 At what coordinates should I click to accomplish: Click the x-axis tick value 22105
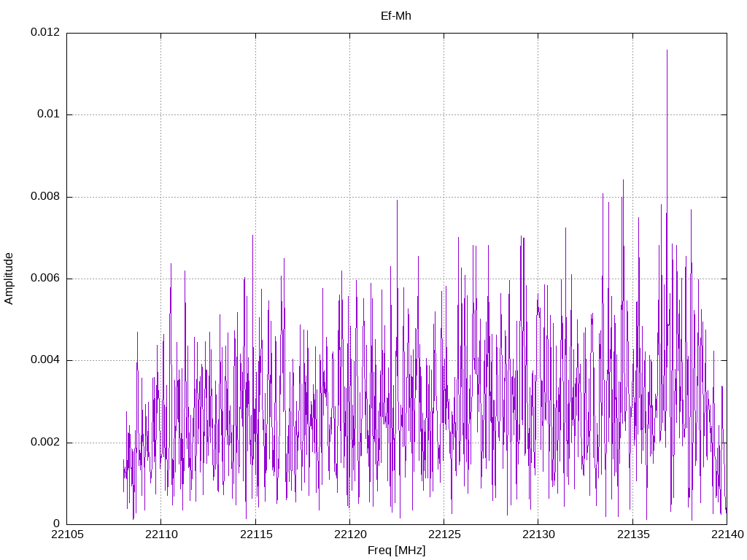(x=67, y=534)
